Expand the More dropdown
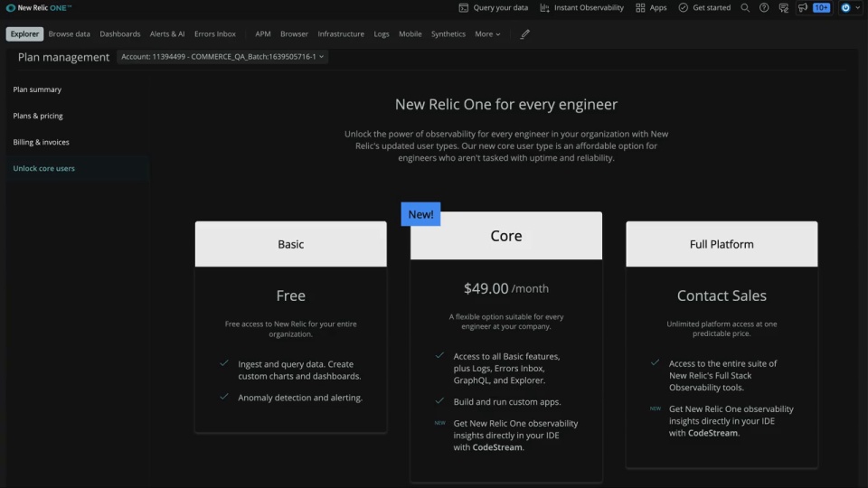Viewport: 868px width, 488px height. coord(487,33)
